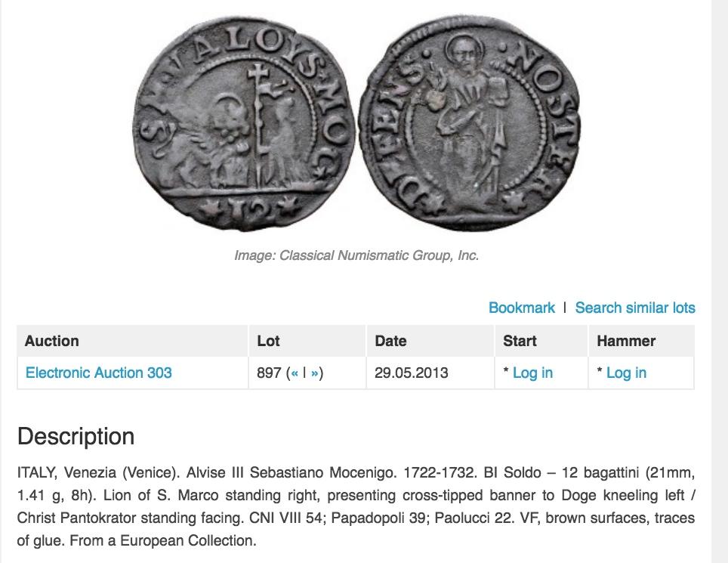Click the date 29.05.2013 cell
This screenshot has width=728, height=563.
click(x=411, y=373)
